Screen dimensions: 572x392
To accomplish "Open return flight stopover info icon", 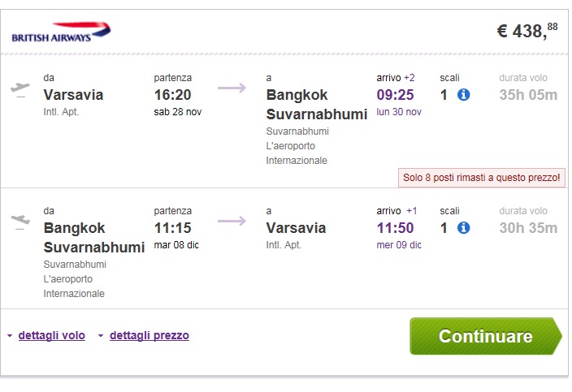I will (463, 228).
